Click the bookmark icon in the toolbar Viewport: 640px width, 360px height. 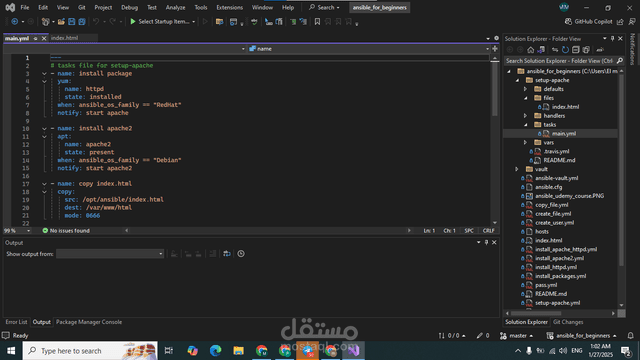(317, 22)
